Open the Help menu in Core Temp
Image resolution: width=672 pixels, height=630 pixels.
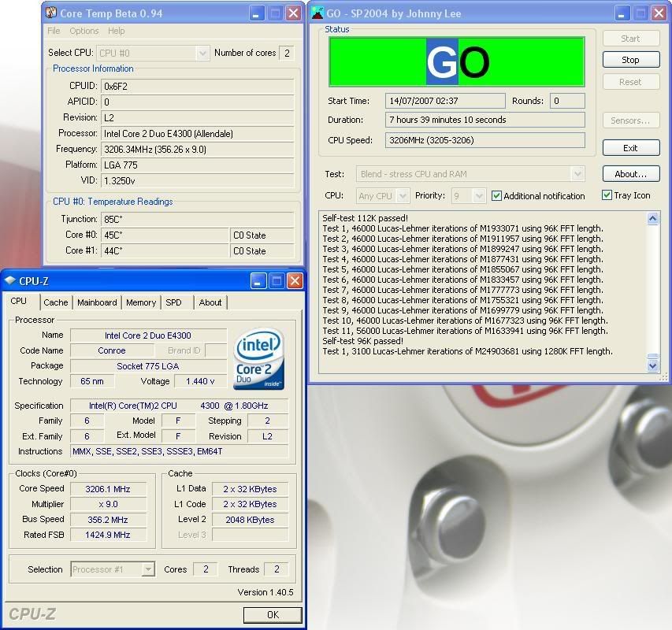pyautogui.click(x=116, y=31)
